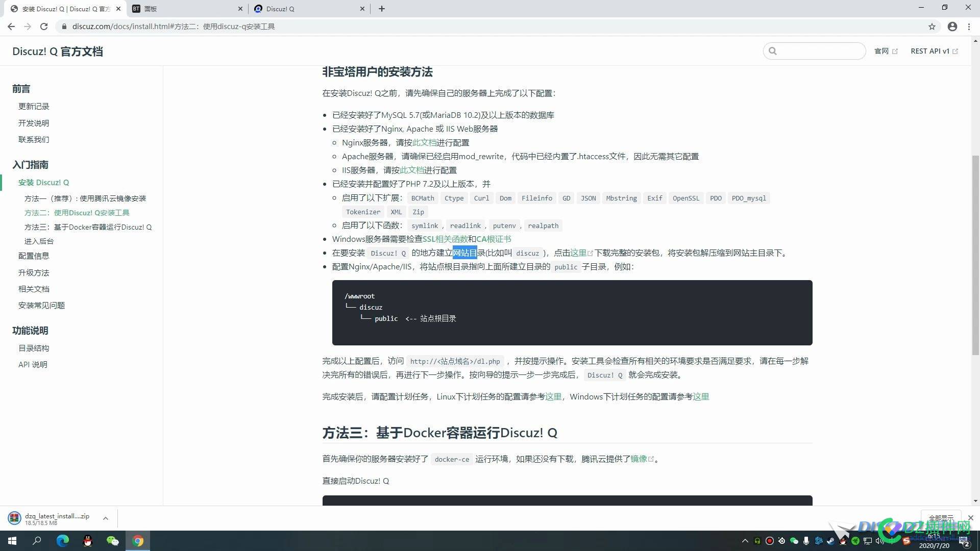Viewport: 980px width, 551px height.
Task: Go back with the browser back arrow
Action: [x=11, y=27]
